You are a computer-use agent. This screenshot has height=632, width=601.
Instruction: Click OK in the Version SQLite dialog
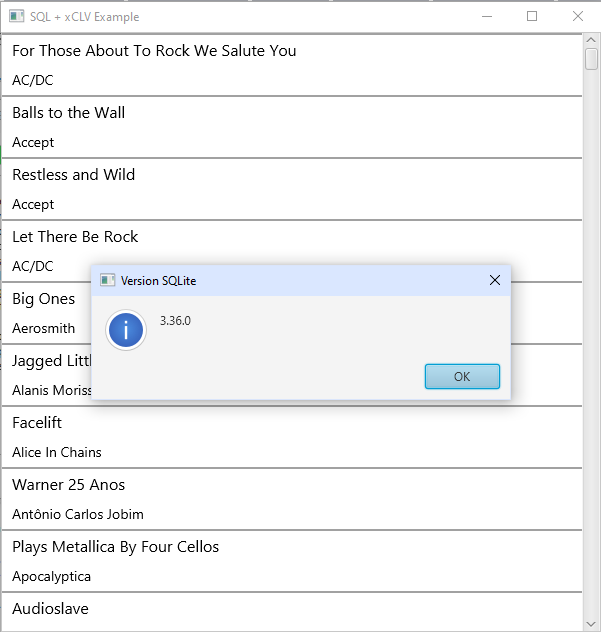[x=462, y=376]
